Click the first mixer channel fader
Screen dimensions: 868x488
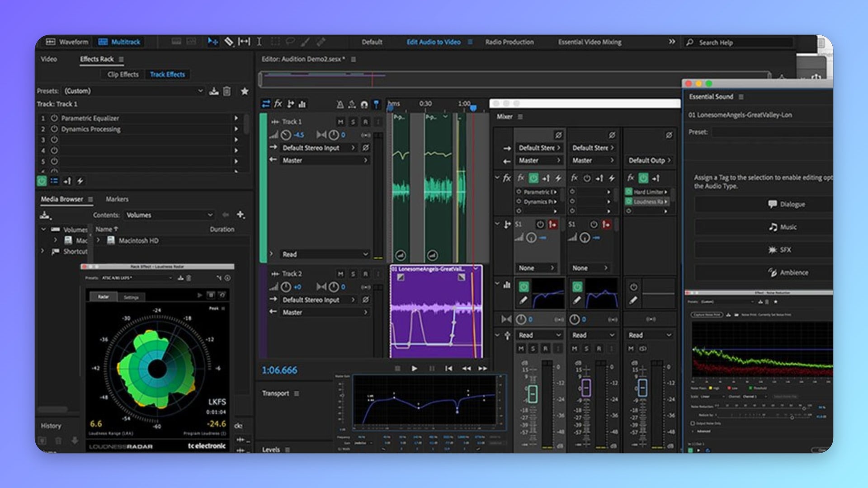click(x=533, y=394)
